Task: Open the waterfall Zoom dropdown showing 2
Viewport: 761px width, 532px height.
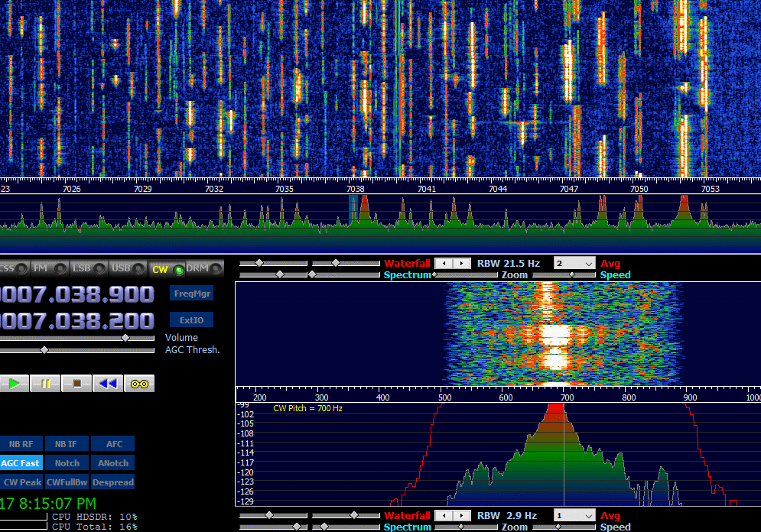Action: 574,263
